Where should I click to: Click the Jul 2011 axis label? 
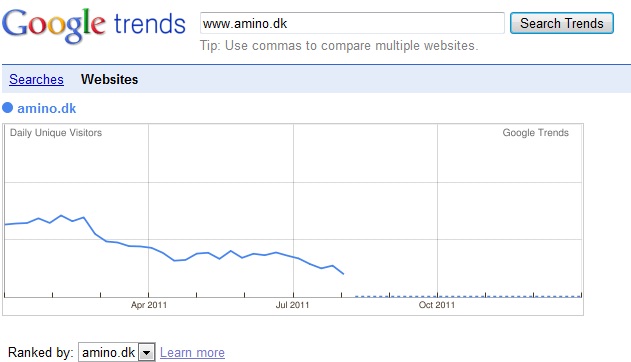(x=293, y=305)
